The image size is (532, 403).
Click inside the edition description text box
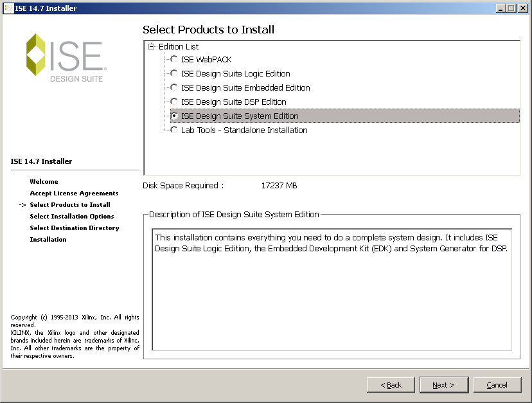(332, 290)
